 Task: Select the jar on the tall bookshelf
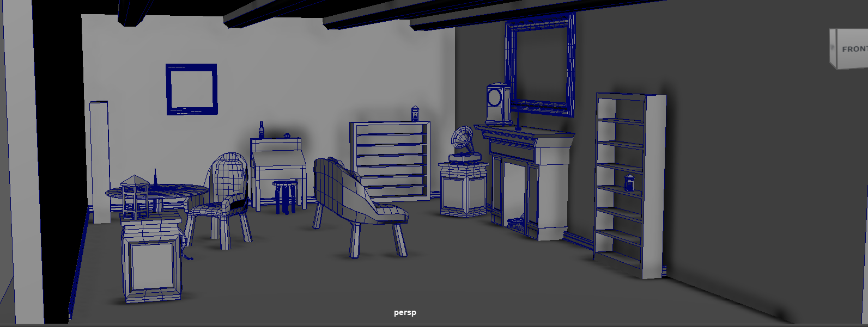(629, 183)
